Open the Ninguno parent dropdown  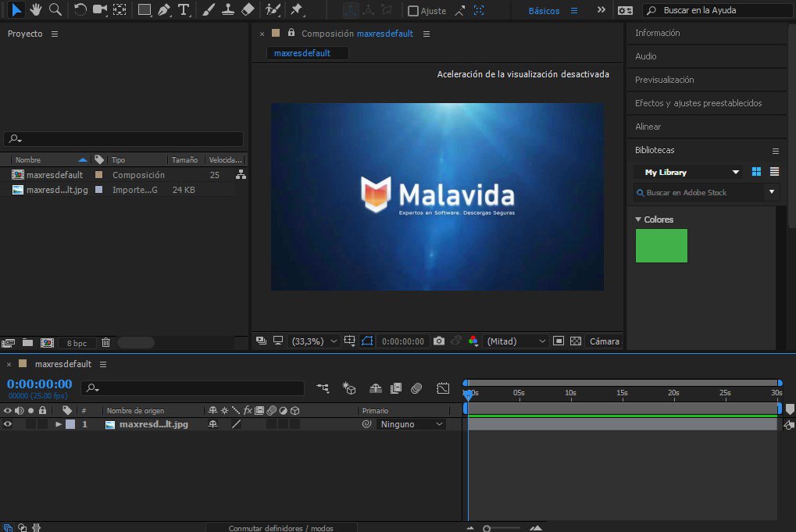(x=411, y=424)
